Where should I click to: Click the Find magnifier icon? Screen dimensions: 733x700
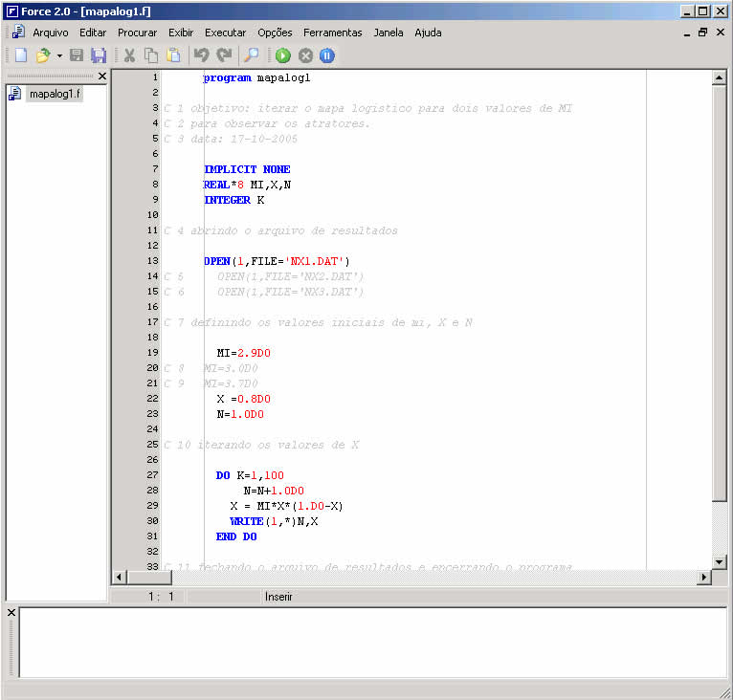click(x=252, y=55)
